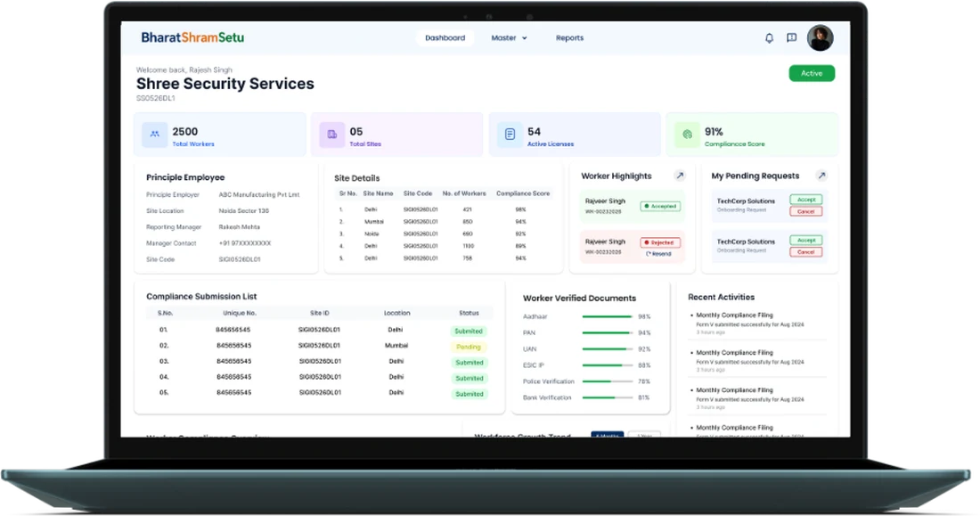Click Submited status in row 03
This screenshot has height=516, width=980.
pos(469,362)
